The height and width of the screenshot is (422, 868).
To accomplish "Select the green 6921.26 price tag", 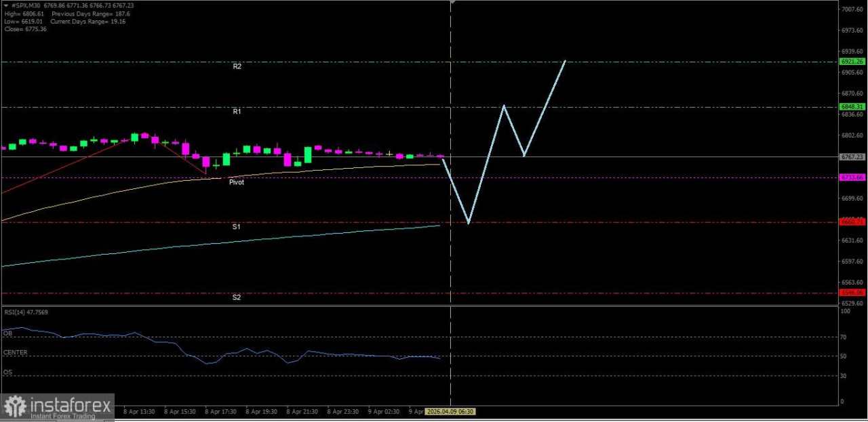I will tap(852, 61).
